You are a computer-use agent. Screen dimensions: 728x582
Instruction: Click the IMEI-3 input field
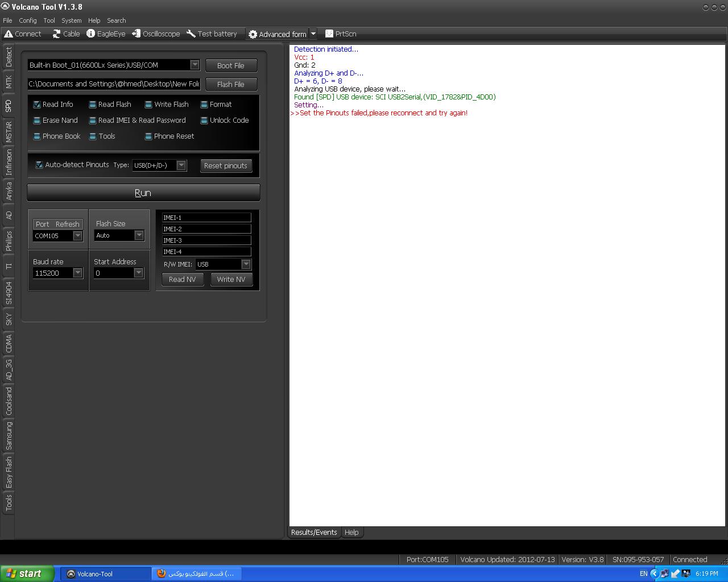pos(206,240)
